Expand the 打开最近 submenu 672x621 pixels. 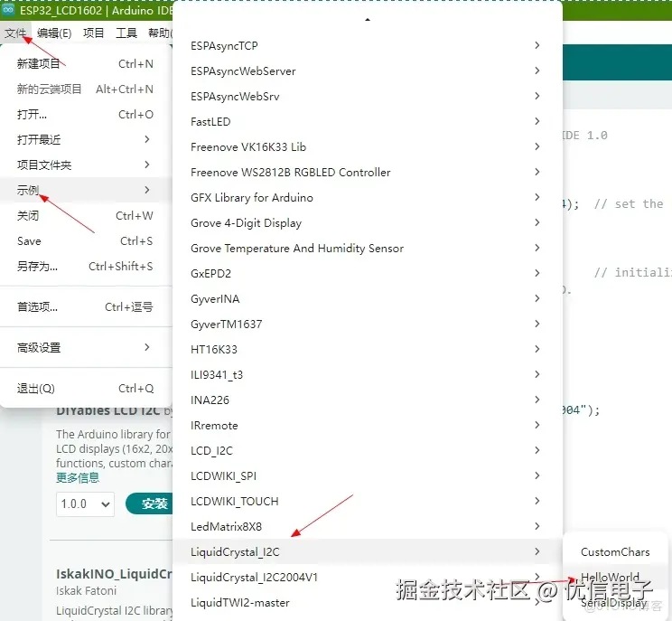click(85, 140)
